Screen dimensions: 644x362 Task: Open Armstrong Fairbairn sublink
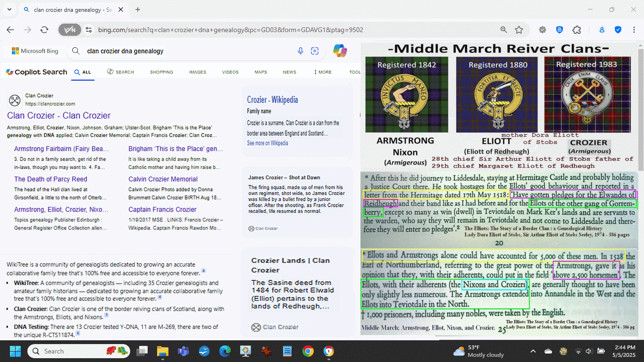(61, 149)
